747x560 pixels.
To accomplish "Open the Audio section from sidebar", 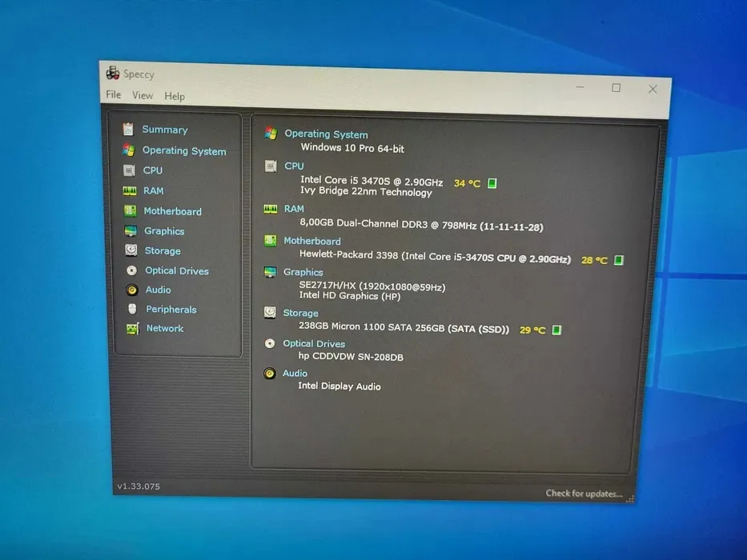I will point(159,290).
